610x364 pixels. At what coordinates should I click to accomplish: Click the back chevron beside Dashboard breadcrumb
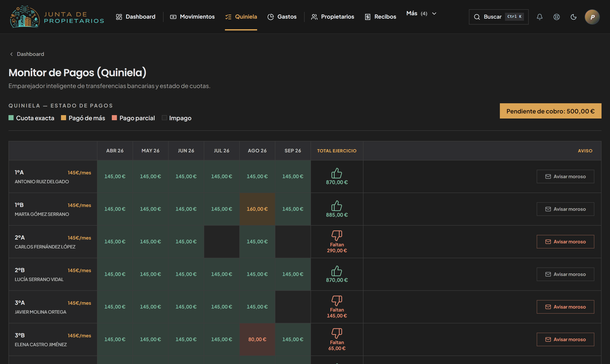[11, 54]
